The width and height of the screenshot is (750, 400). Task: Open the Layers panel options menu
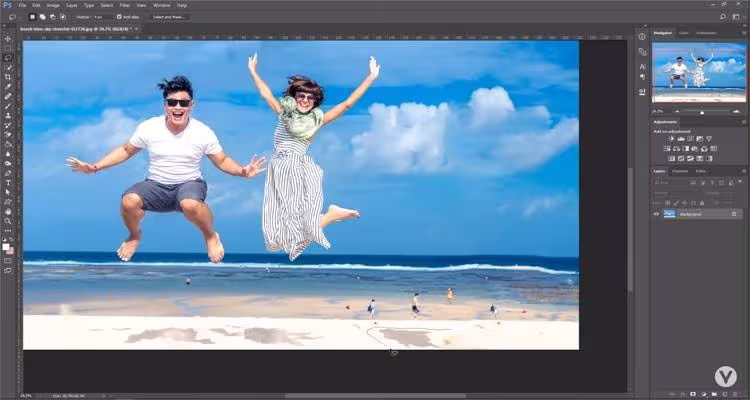(x=742, y=171)
